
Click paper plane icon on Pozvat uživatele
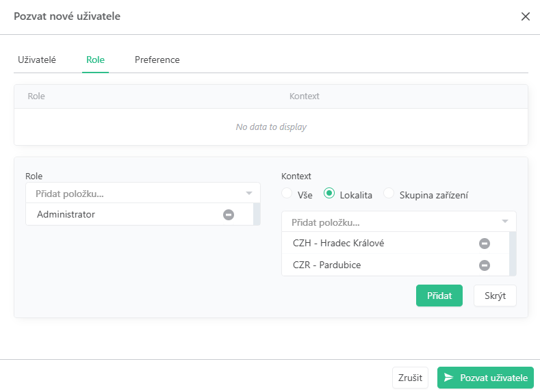pos(449,378)
